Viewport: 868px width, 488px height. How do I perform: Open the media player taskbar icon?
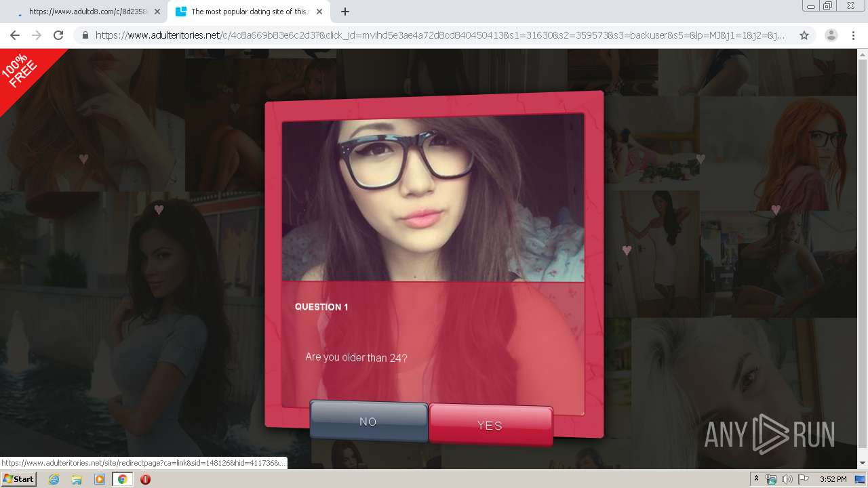click(100, 479)
